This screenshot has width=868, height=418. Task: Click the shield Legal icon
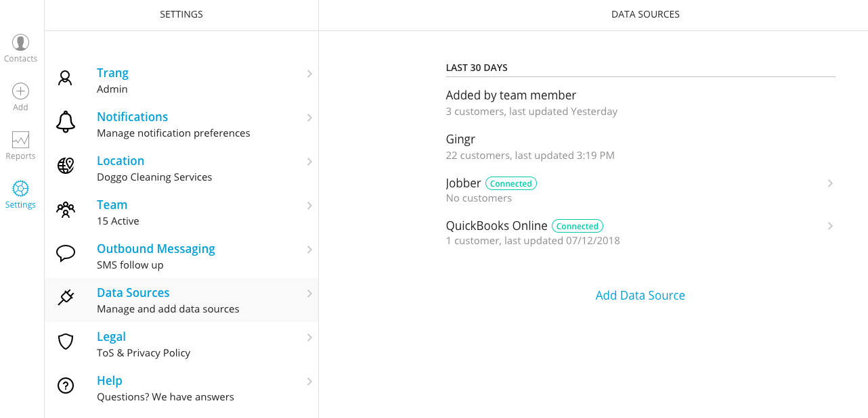tap(66, 342)
